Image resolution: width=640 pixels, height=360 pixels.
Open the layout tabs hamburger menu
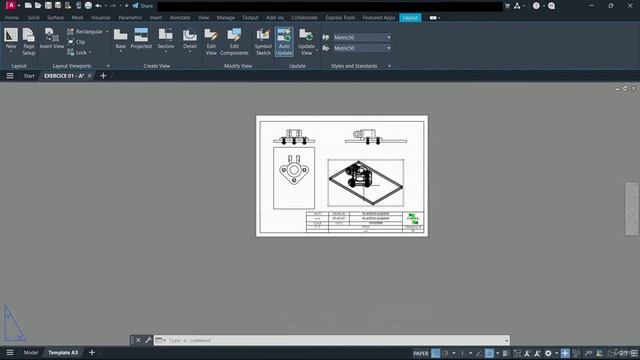pos(10,353)
